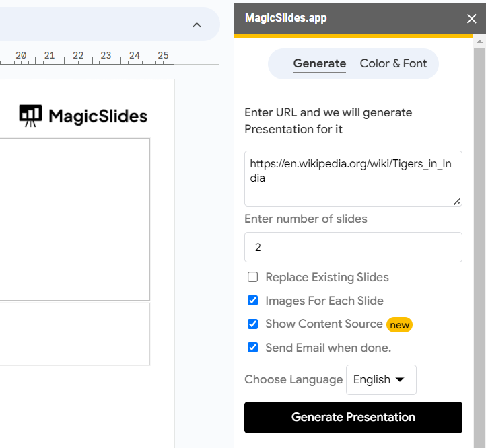This screenshot has width=486, height=448.
Task: Click the MagicSlides easel logo icon
Action: pos(30,116)
